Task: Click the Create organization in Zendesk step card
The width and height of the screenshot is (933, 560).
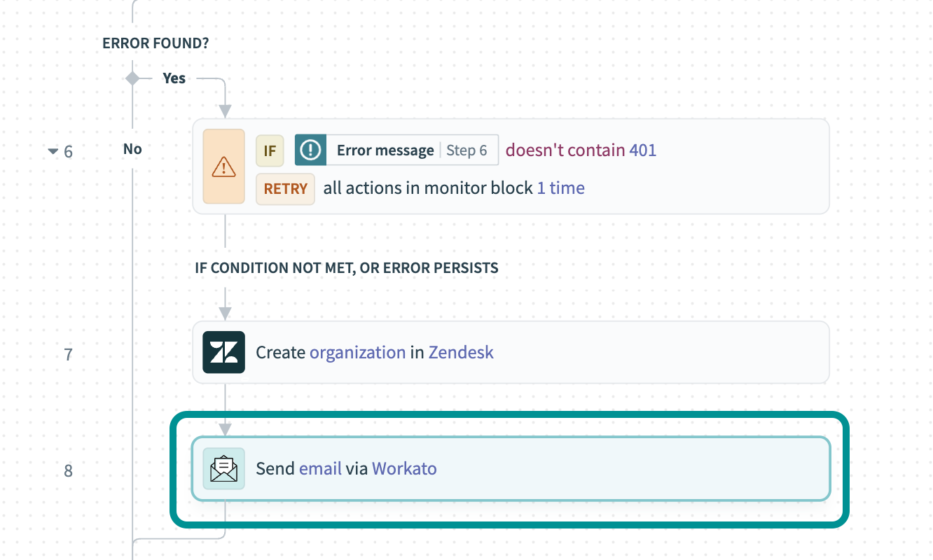Action: click(x=510, y=352)
